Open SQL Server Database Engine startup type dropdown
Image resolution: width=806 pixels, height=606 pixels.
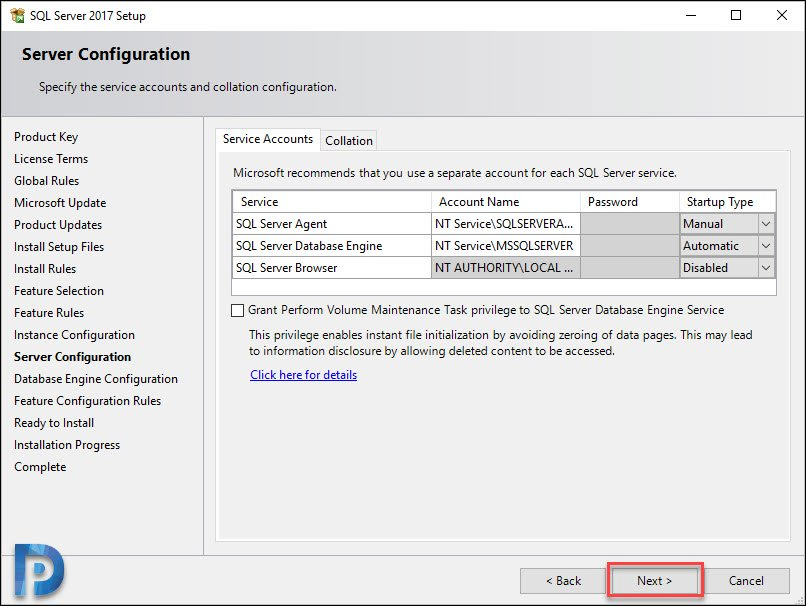coord(765,246)
